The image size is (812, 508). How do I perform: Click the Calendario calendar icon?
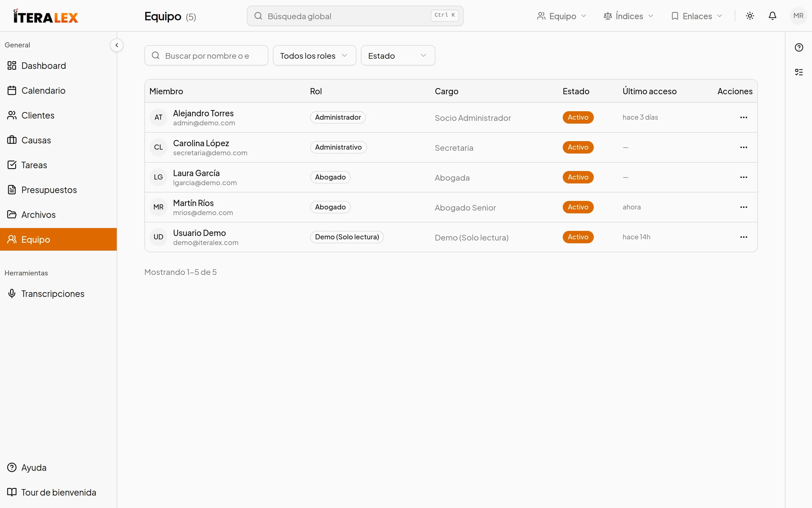12,90
